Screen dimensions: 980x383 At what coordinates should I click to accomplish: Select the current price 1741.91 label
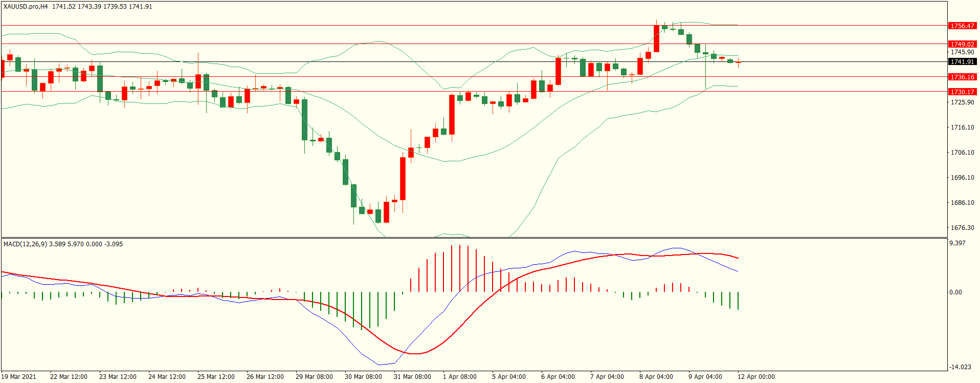pos(962,62)
